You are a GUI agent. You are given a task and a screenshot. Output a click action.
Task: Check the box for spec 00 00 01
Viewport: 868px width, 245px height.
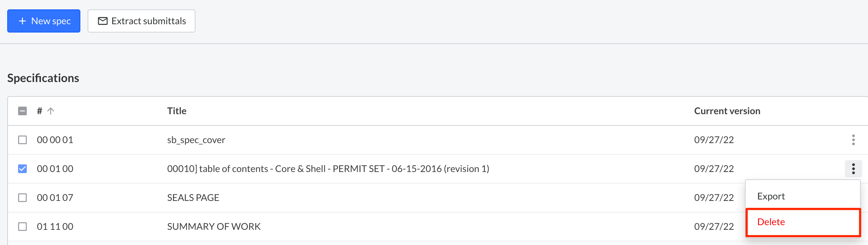(x=22, y=140)
